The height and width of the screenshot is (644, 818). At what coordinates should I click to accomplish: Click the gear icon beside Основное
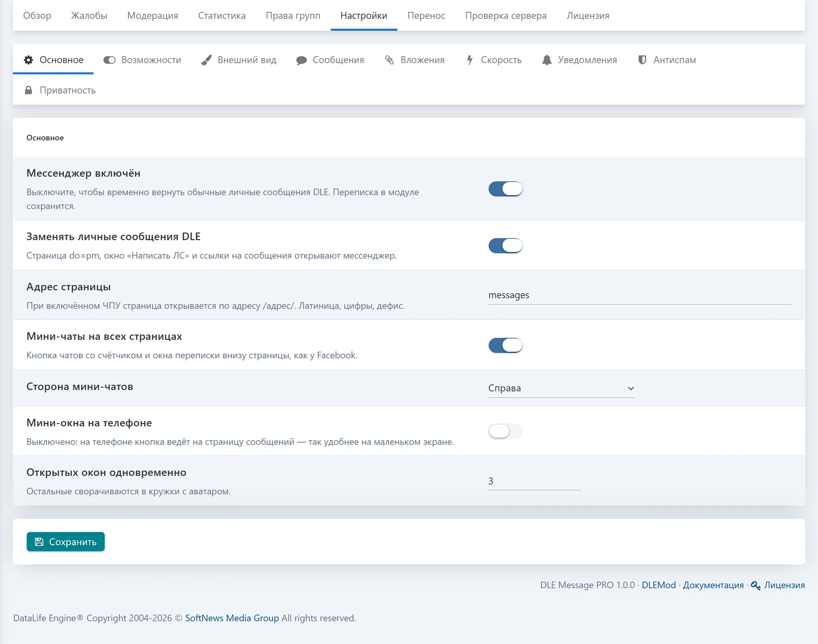tap(29, 60)
